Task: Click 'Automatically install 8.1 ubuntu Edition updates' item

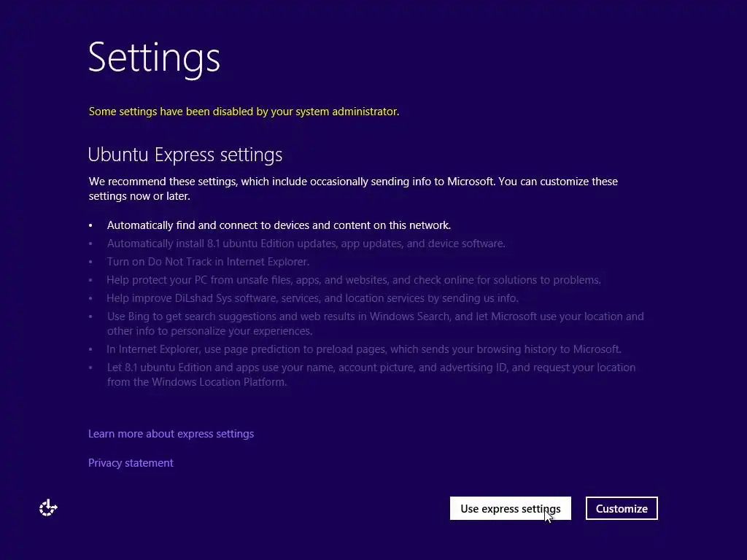Action: point(306,244)
